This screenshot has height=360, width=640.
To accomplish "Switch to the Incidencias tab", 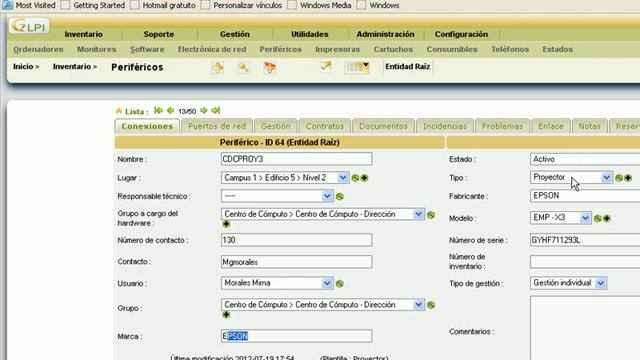I will point(445,126).
